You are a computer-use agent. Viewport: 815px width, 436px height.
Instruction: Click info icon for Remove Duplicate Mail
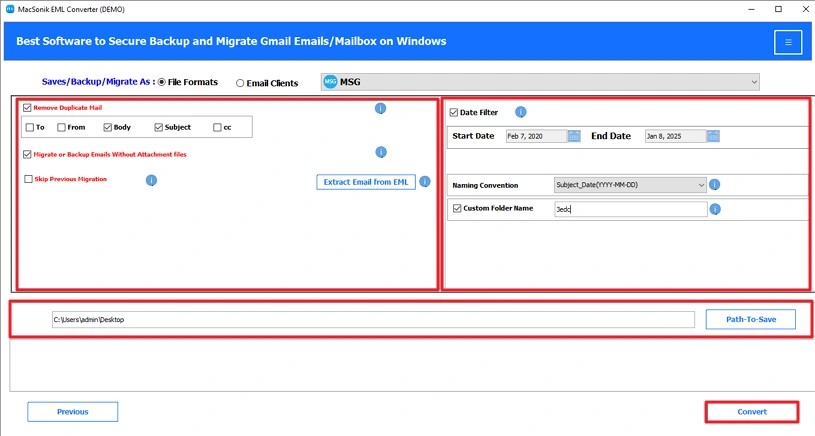(x=380, y=108)
